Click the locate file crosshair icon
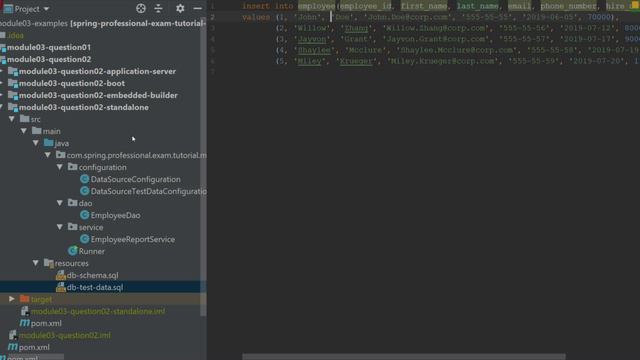Image resolution: width=640 pixels, height=360 pixels. tap(141, 8)
